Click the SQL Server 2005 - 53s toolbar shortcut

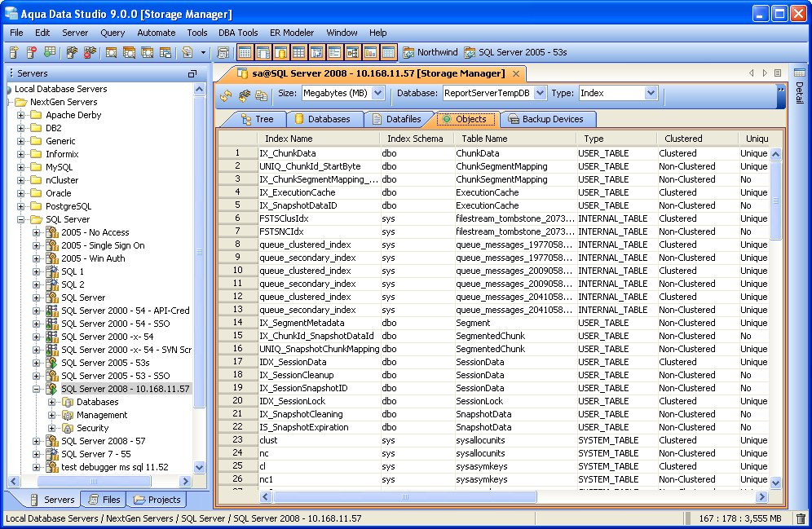pyautogui.click(x=516, y=52)
